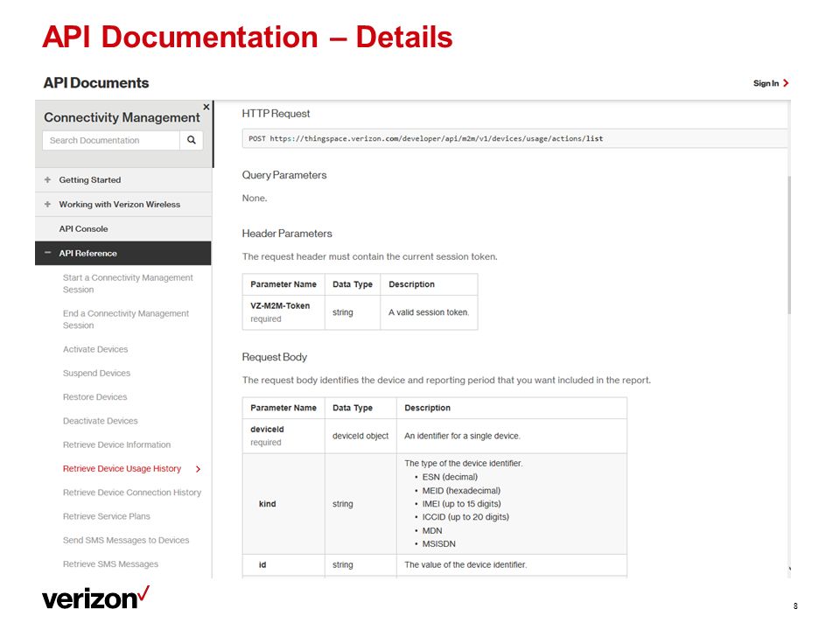Open the API Console page
Screen dimensions: 840x630
coord(84,228)
